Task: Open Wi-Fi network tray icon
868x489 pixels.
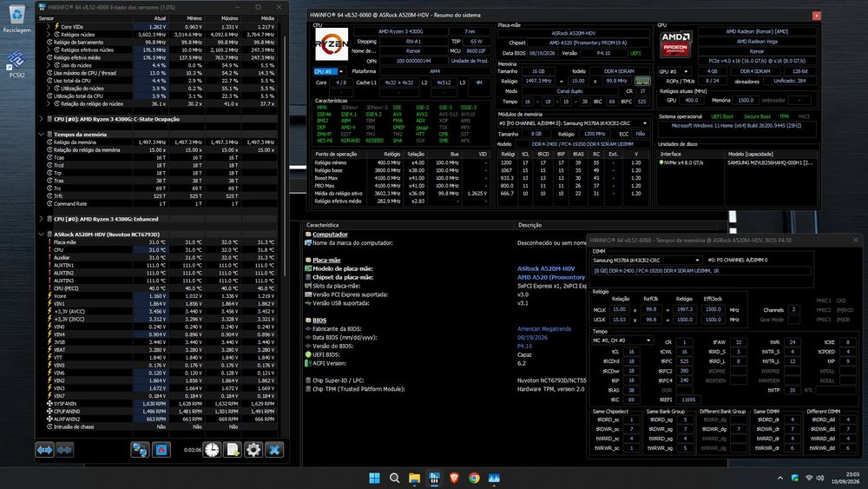Action: [809, 478]
